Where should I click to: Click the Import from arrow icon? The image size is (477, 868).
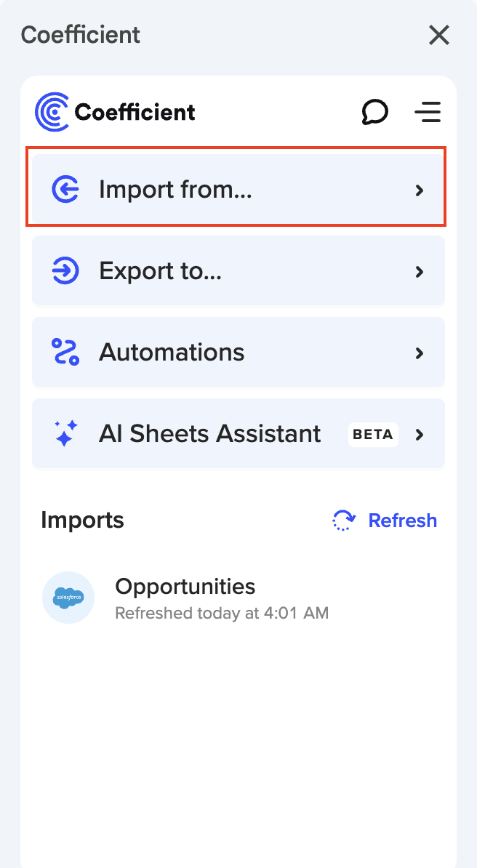click(x=65, y=190)
